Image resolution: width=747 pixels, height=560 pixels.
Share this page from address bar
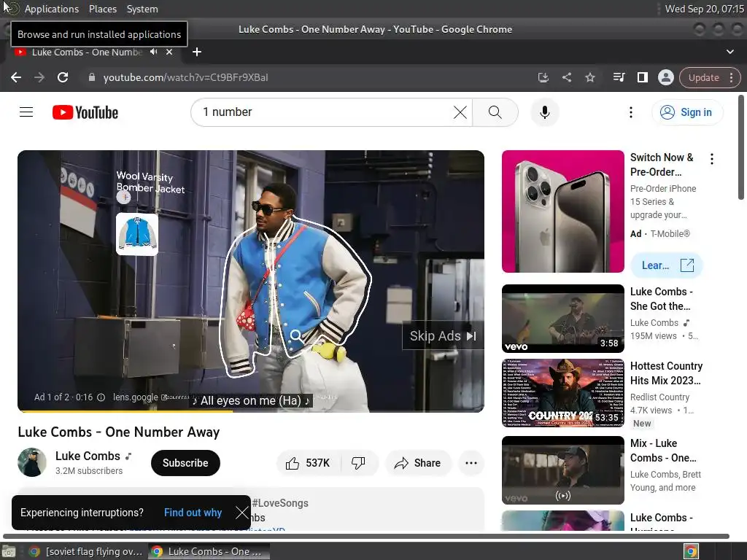[x=566, y=77]
